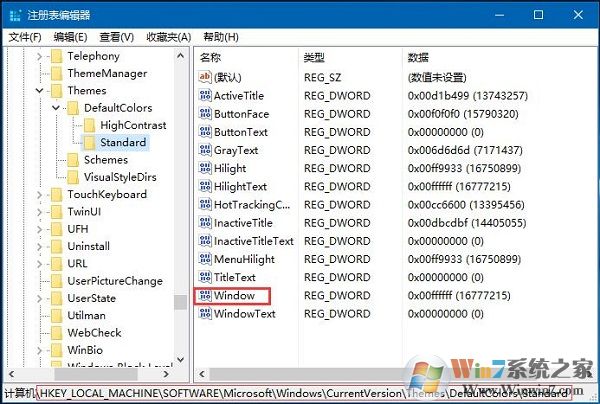Click the TouchKeyboard folder icon
Image resolution: width=600 pixels, height=404 pixels.
pyautogui.click(x=57, y=194)
